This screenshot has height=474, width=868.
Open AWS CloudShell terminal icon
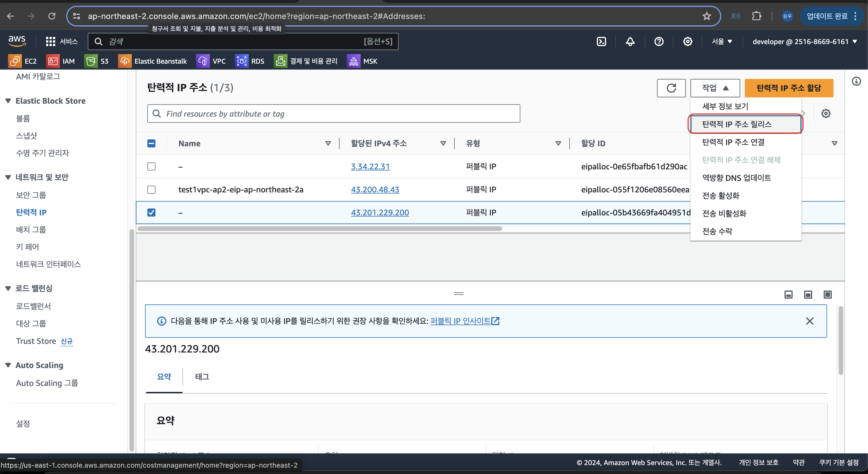click(601, 41)
